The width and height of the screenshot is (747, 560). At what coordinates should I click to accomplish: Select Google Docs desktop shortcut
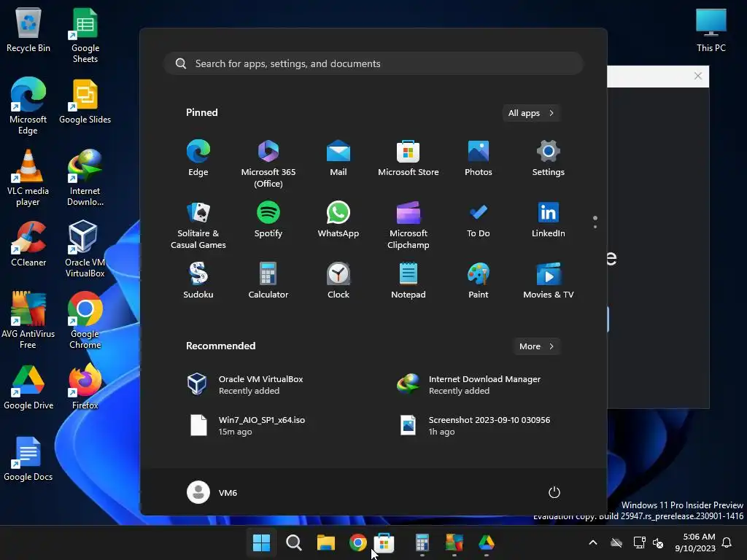coord(28,459)
